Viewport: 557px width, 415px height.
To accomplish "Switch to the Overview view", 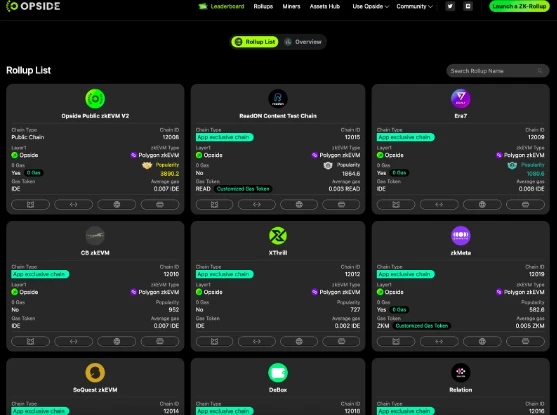I will pyautogui.click(x=303, y=42).
